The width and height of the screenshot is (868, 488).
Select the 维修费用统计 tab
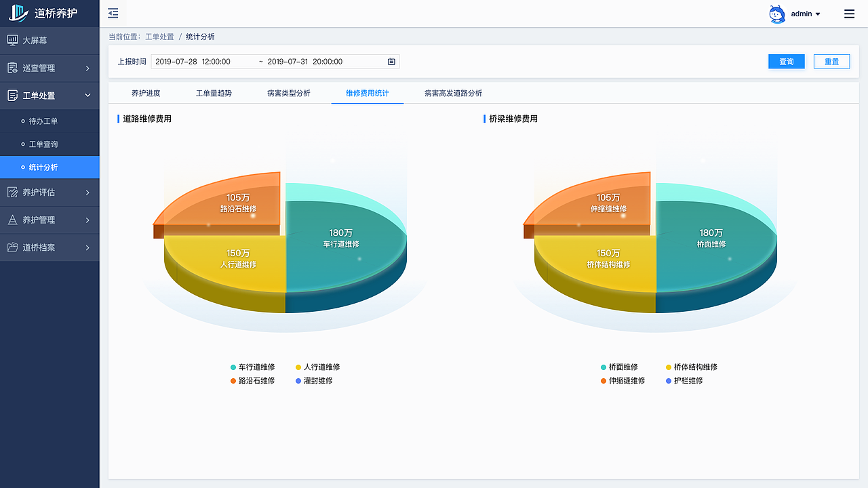[x=368, y=93]
